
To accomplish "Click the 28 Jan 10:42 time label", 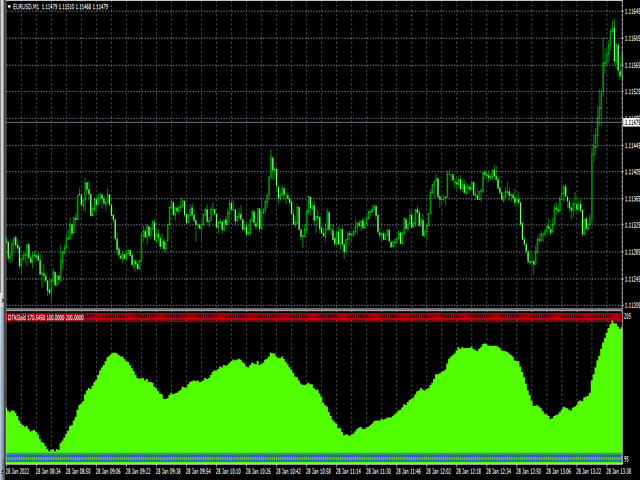I will point(287,470).
